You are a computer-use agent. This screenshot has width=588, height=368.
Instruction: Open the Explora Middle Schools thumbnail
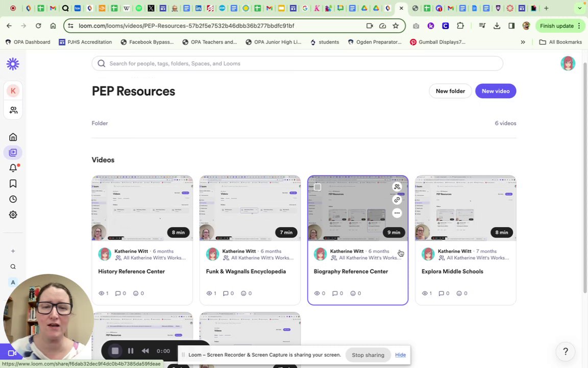click(x=465, y=208)
